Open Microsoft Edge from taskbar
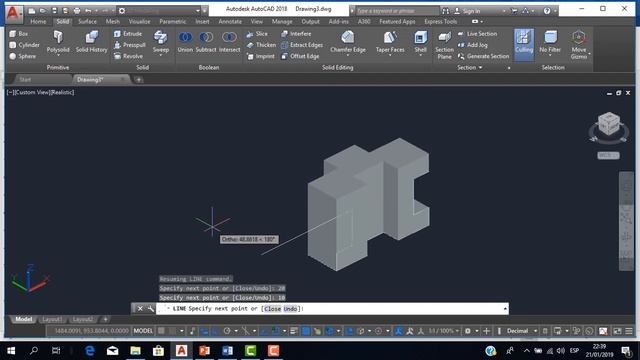 90,351
